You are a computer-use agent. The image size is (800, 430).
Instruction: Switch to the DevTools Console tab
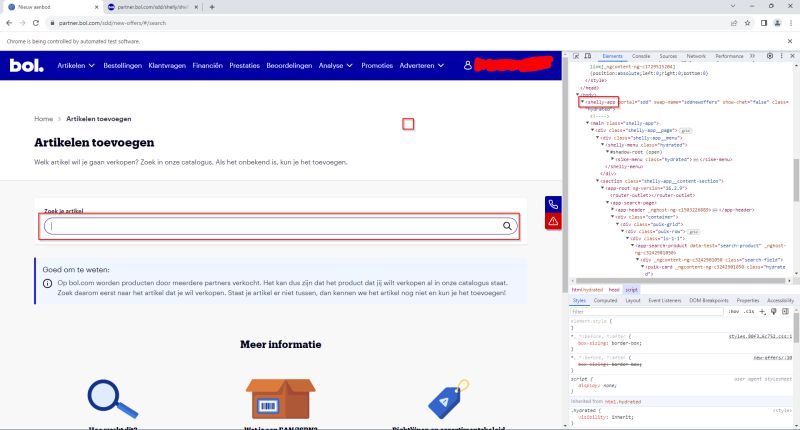click(641, 56)
